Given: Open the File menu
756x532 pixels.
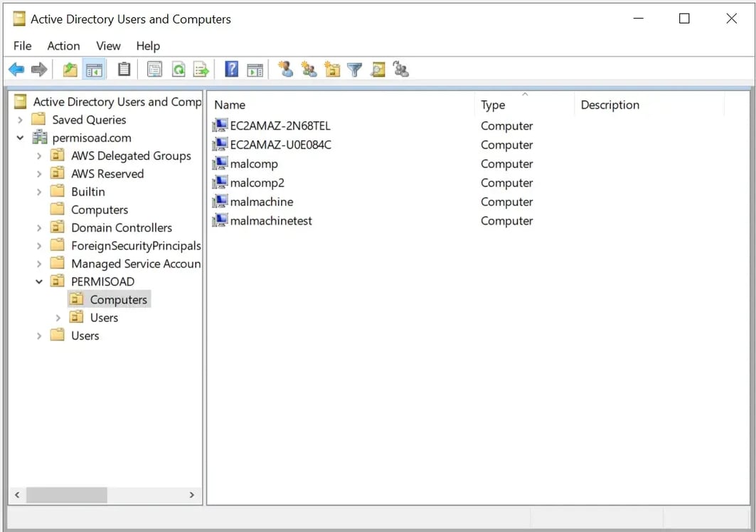Looking at the screenshot, I should tap(22, 46).
